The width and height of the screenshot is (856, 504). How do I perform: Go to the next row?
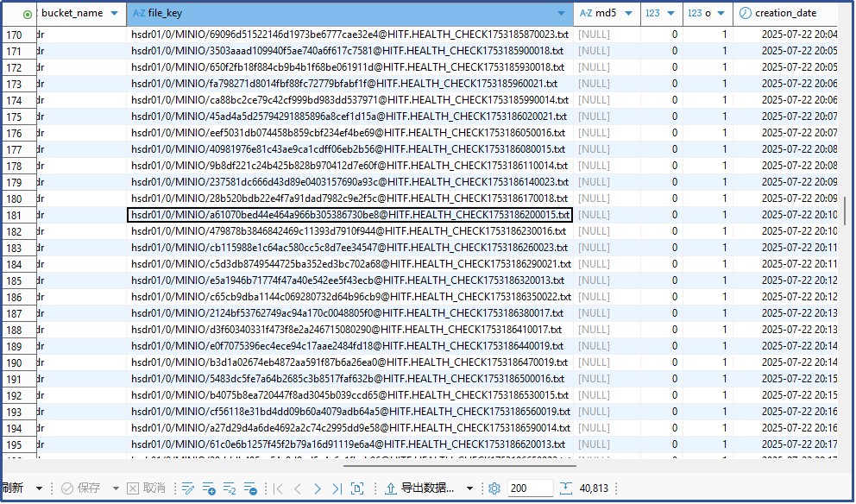[318, 488]
